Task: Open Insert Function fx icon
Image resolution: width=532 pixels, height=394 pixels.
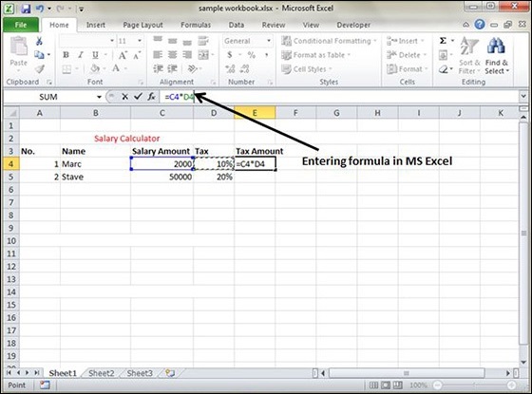Action: (x=151, y=97)
